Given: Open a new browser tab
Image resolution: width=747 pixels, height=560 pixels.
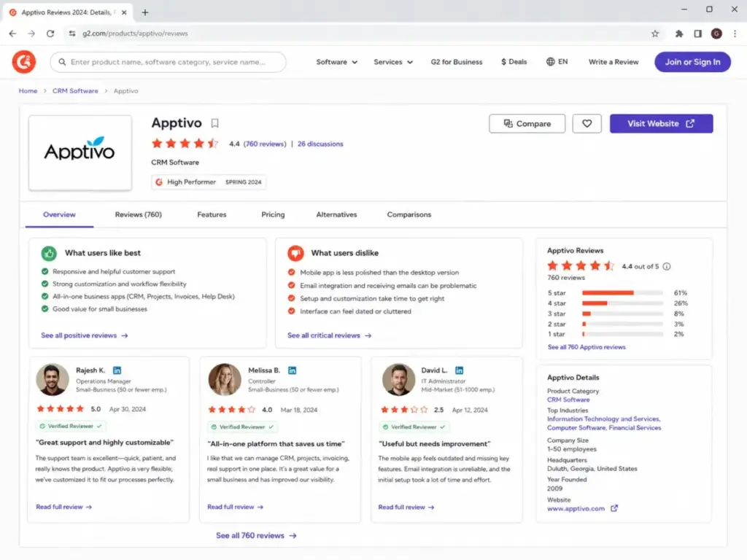Looking at the screenshot, I should [145, 12].
